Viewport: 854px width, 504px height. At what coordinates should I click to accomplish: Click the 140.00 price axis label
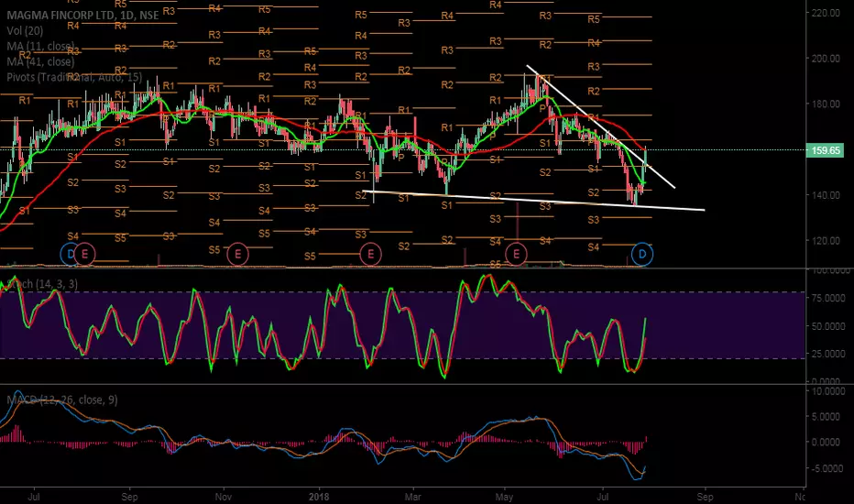pos(825,195)
